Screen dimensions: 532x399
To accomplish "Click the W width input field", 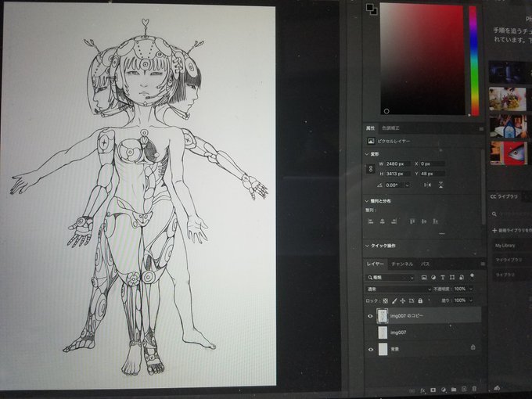I will coord(397,164).
